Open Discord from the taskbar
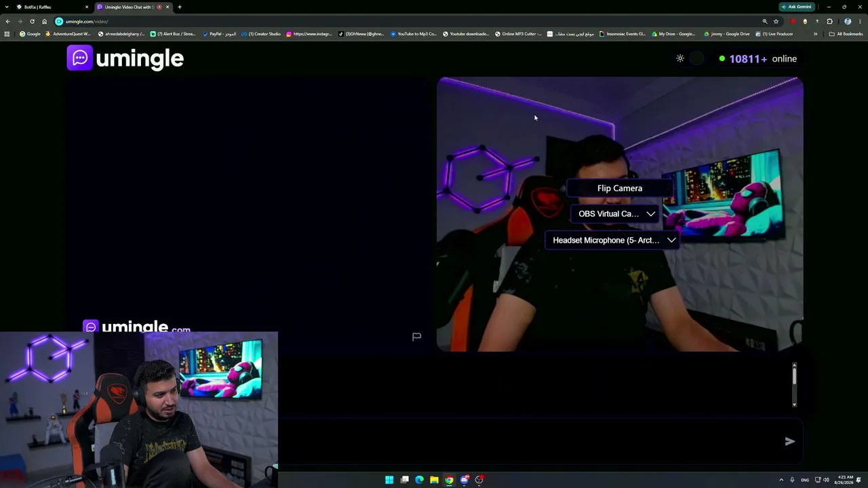Viewport: 868px width, 488px height. pyautogui.click(x=464, y=480)
